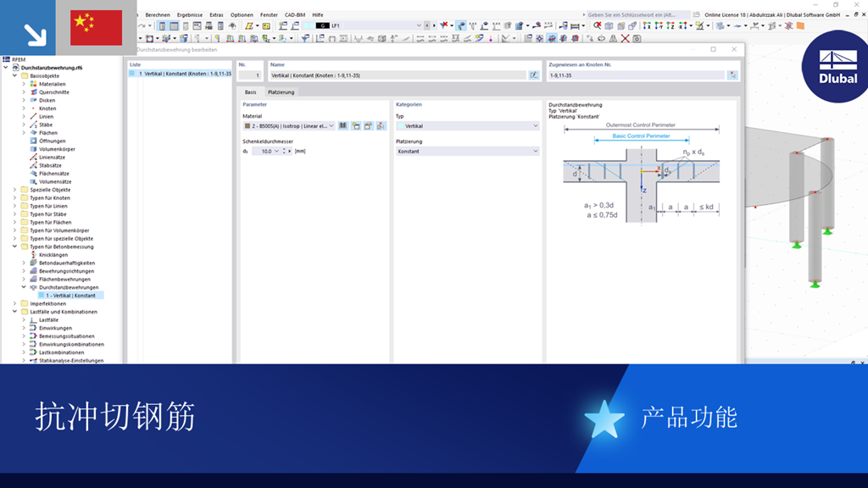Click the orange solid display icon
Screen dimensions: 868x488
point(800,25)
